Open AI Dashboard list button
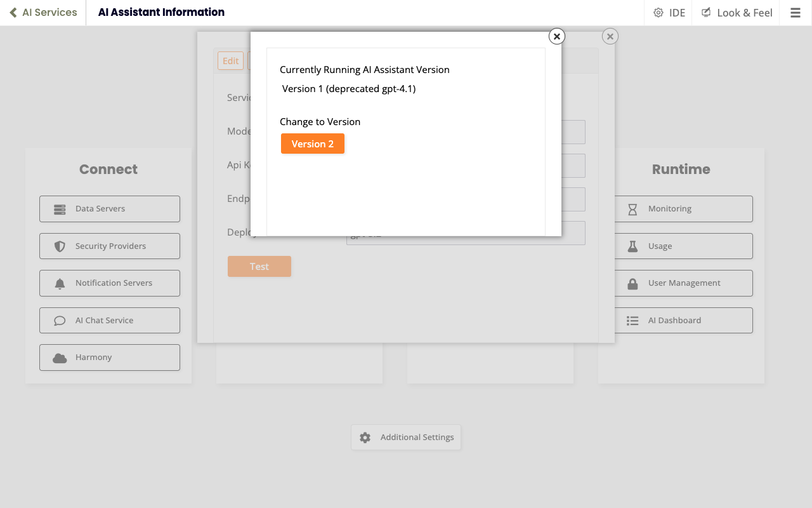This screenshot has width=812, height=508. [683, 321]
